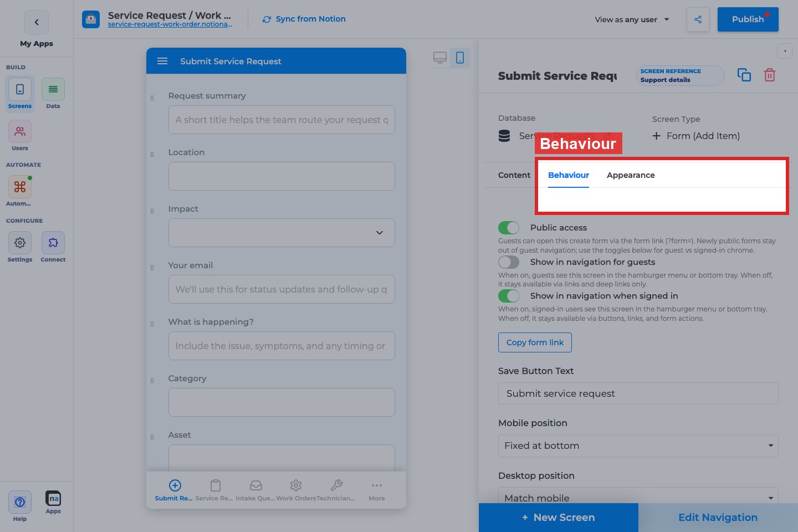Toggle Show in navigation when signed in

pyautogui.click(x=509, y=296)
